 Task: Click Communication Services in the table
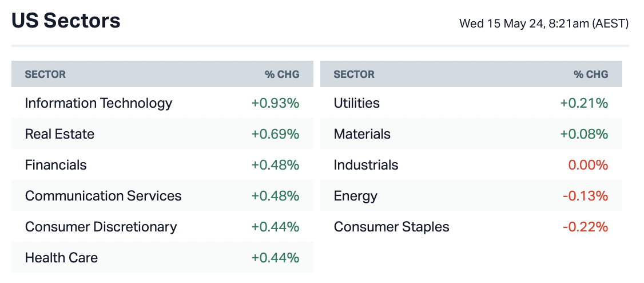103,196
